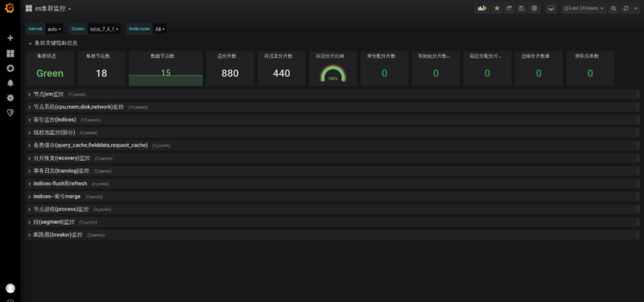This screenshot has height=302, width=644.
Task: Open the Node name All dropdown
Action: tap(160, 29)
